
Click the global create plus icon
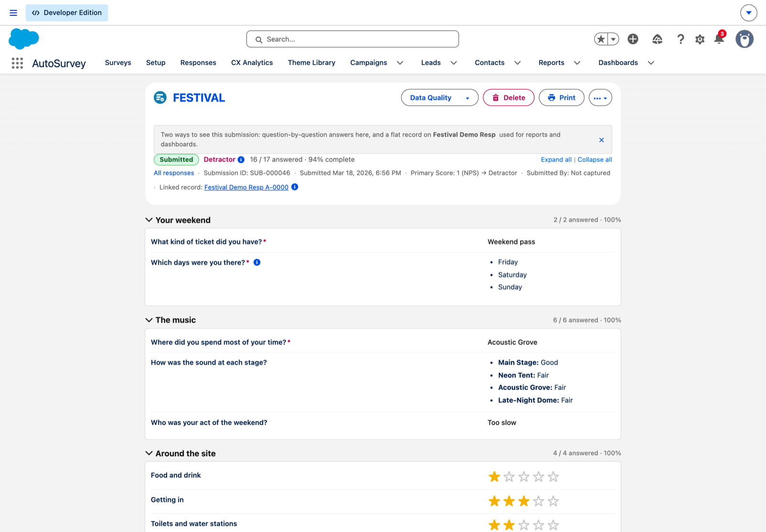tap(633, 39)
